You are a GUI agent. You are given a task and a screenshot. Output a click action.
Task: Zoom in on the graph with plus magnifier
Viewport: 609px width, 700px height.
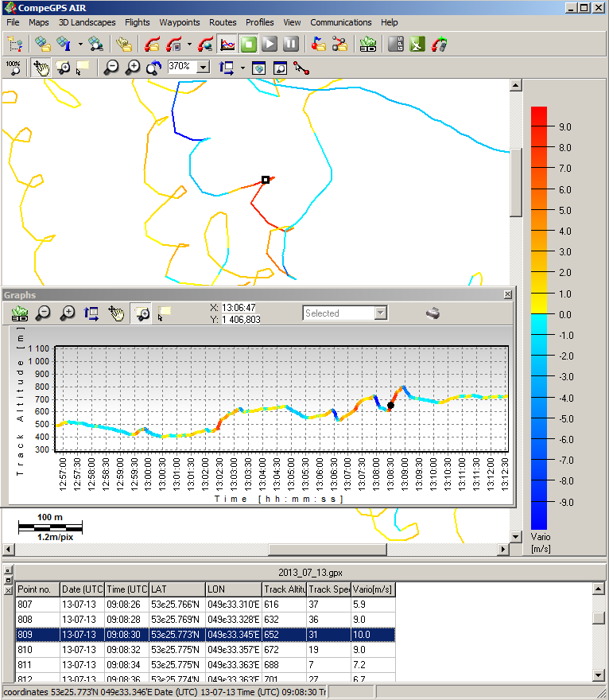pyautogui.click(x=68, y=314)
